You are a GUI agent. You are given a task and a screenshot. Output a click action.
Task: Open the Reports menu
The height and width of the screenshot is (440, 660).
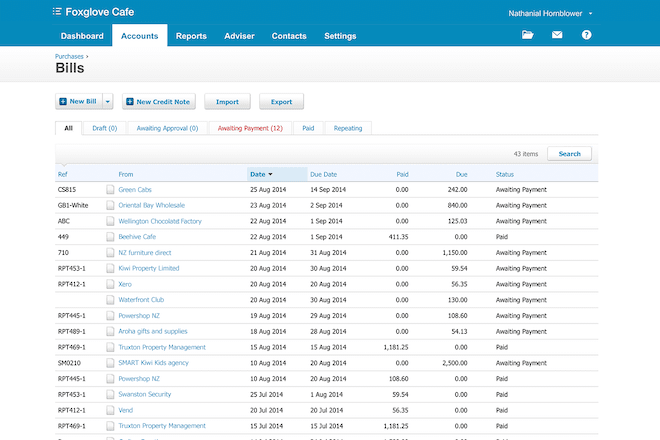[x=191, y=36]
